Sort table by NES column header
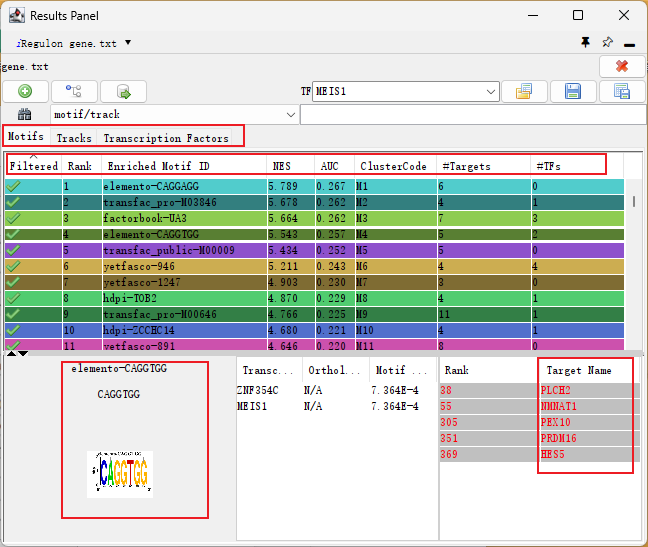This screenshot has height=547, width=648. point(281,166)
